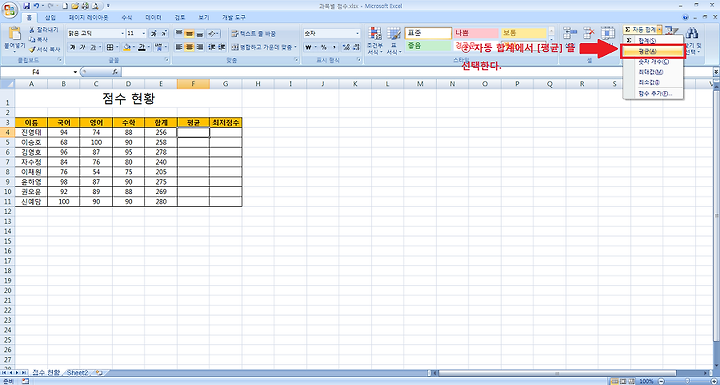Viewport: 720px width, 385px height.
Task: Expand 병합하고 가운데 맞춤 dropdown arrow
Action: (x=296, y=47)
